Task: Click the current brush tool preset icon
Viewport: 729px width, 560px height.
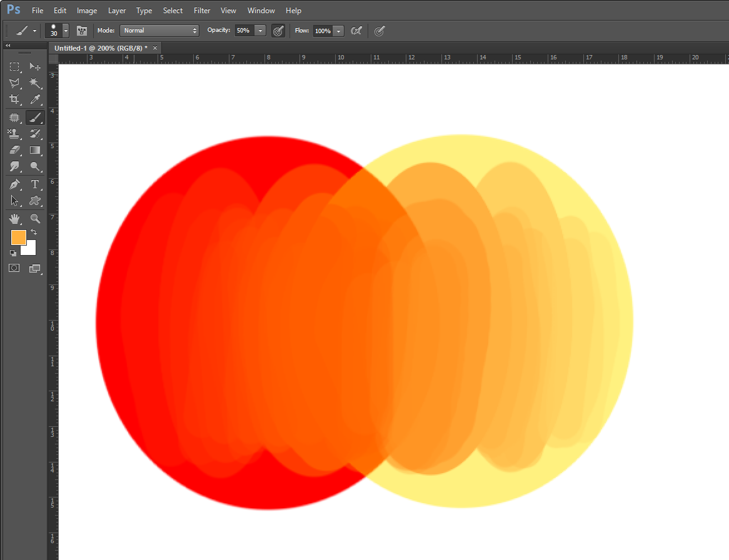Action: (x=22, y=31)
